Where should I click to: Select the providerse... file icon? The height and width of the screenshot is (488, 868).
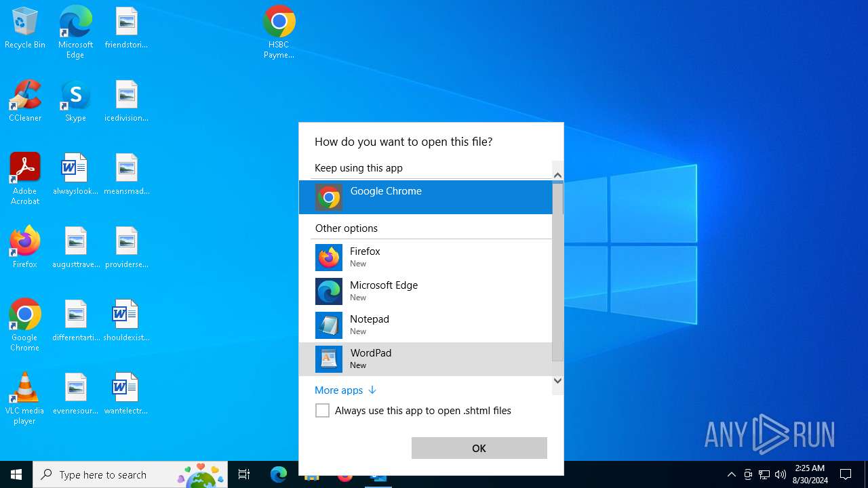point(126,248)
